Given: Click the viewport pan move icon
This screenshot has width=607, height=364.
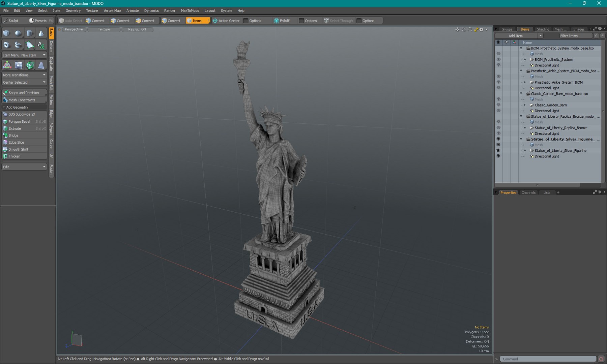Looking at the screenshot, I should click(457, 30).
